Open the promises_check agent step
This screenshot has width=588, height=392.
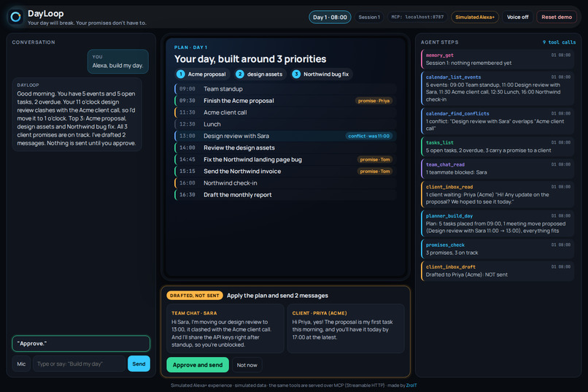click(x=498, y=249)
